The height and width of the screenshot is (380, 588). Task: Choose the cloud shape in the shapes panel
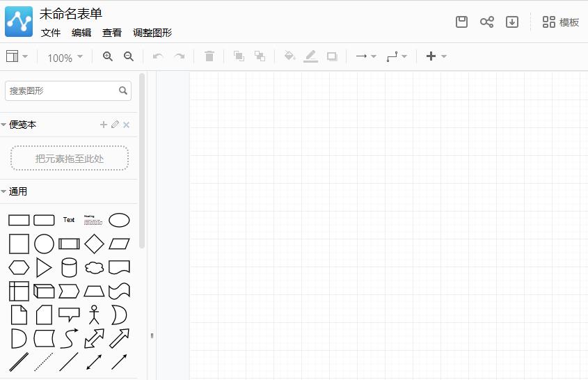point(94,267)
